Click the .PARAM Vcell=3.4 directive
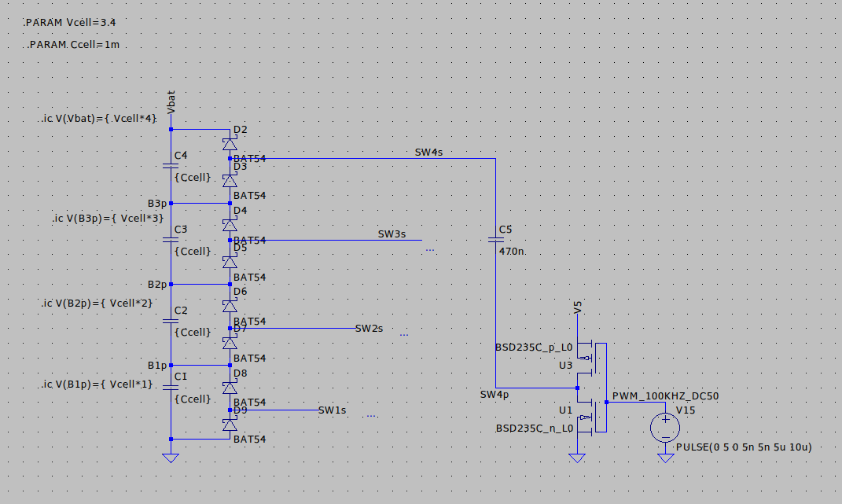842x504 pixels. [x=70, y=23]
